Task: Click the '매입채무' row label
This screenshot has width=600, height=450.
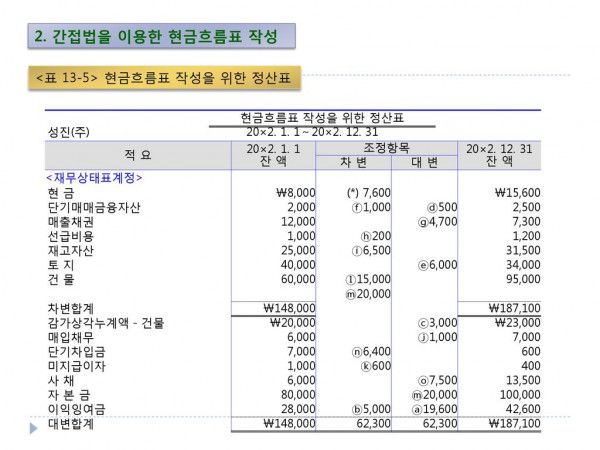Action: coord(71,337)
